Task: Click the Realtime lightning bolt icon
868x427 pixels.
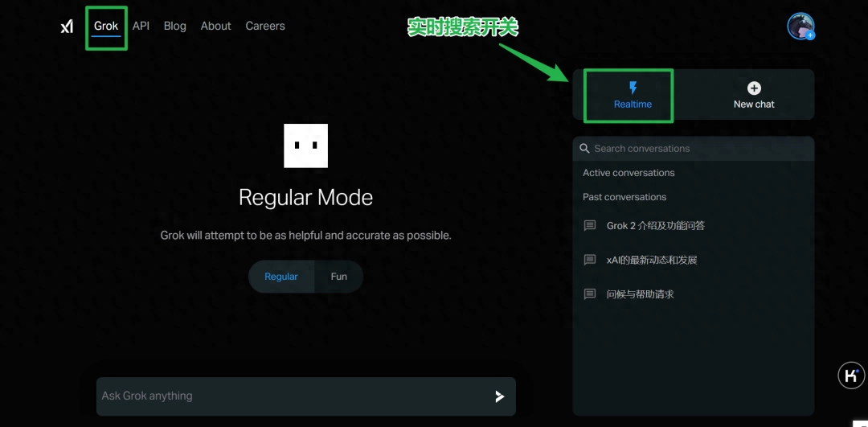Action: [633, 88]
